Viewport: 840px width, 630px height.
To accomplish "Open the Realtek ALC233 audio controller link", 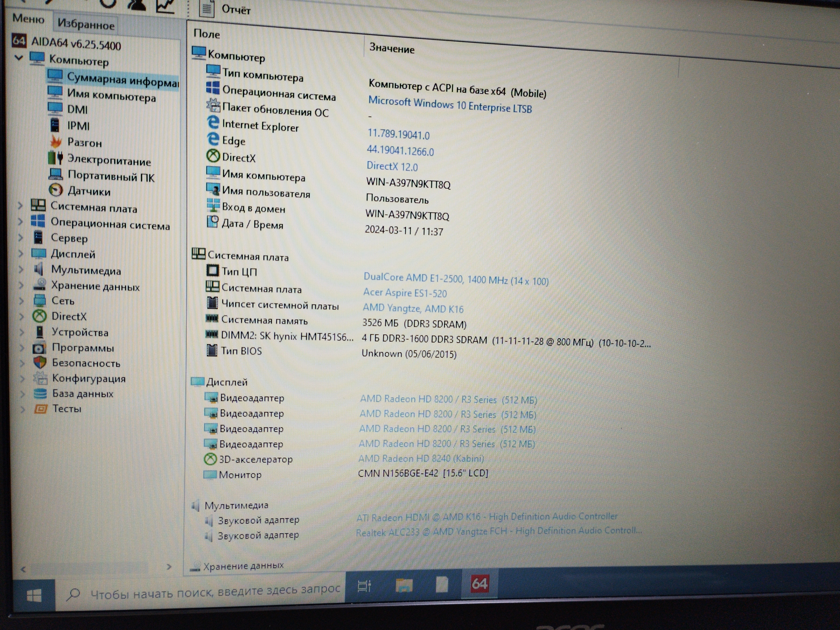I will click(x=499, y=532).
